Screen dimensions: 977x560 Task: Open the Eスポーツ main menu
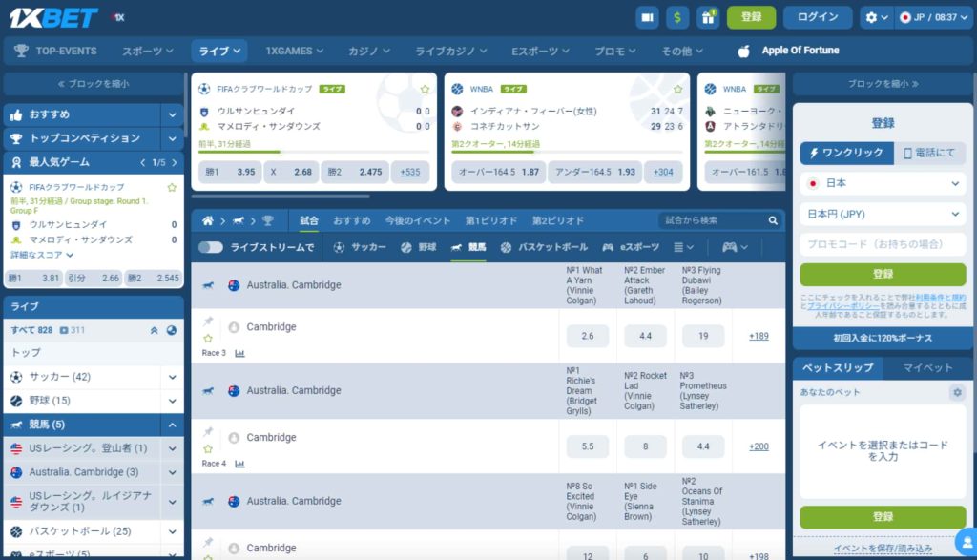(x=540, y=52)
